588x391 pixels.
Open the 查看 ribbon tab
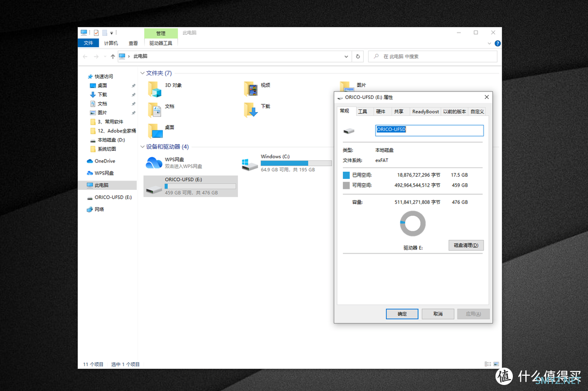(133, 43)
